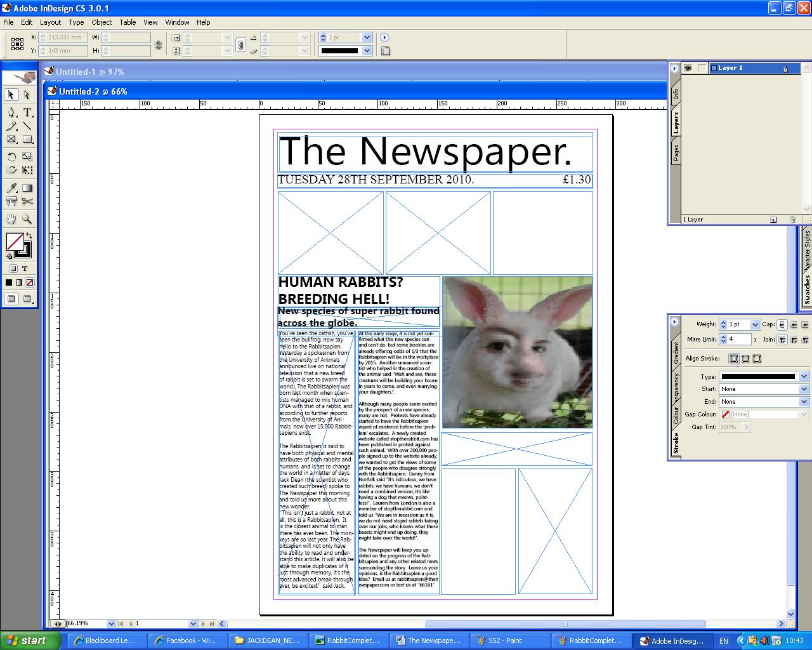Select the Type tool
Image resolution: width=812 pixels, height=650 pixels.
(28, 112)
